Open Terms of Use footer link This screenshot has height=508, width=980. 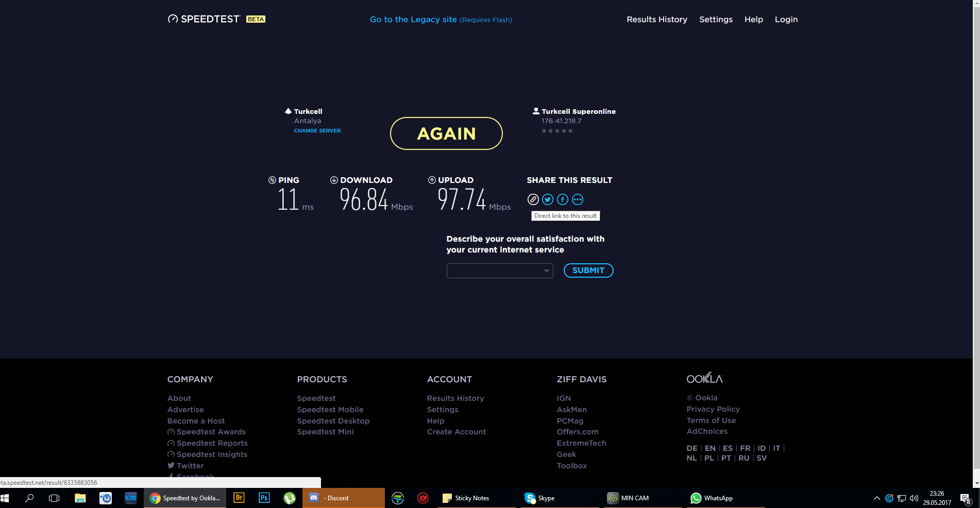click(x=711, y=420)
